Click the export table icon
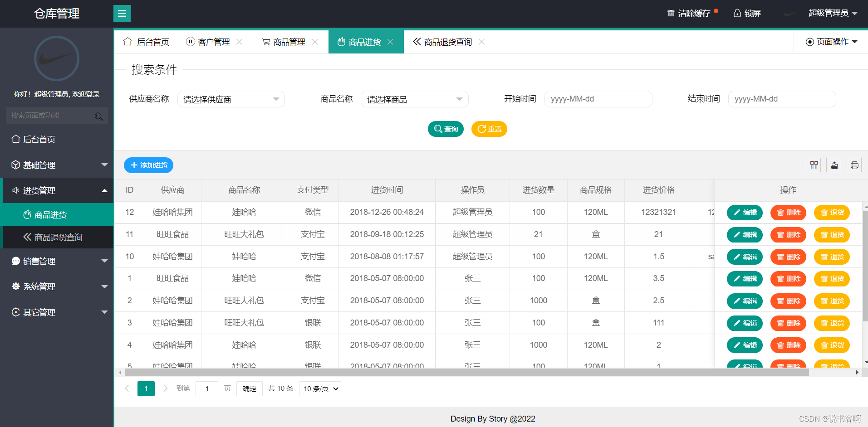 pyautogui.click(x=834, y=165)
